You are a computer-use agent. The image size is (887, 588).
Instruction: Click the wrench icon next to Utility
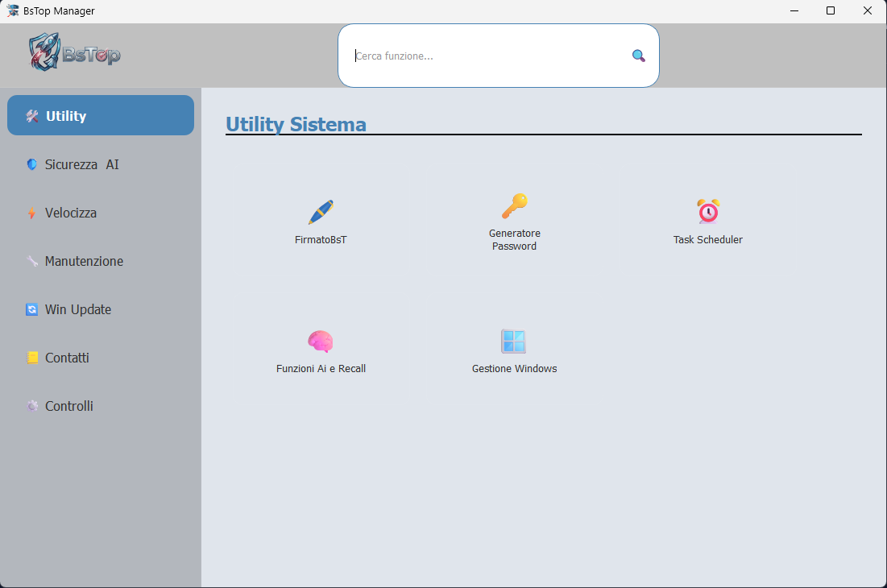[x=32, y=115]
